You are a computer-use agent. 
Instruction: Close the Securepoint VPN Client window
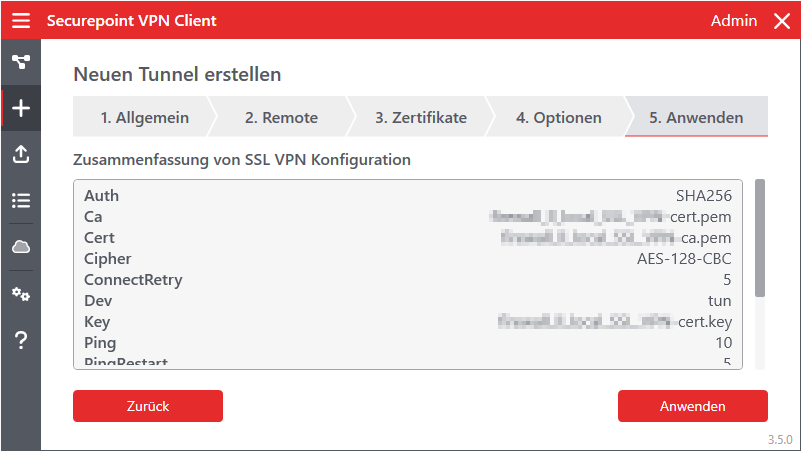(x=781, y=21)
